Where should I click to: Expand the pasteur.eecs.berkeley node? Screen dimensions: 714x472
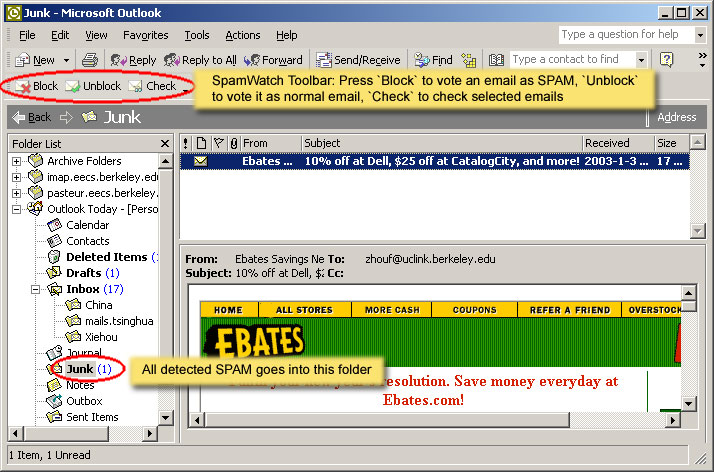[16, 193]
